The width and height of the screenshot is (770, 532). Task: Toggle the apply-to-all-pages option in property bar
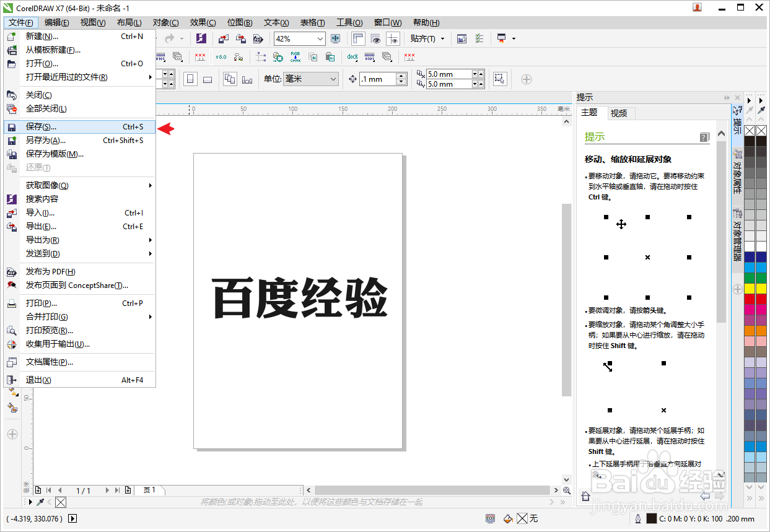tap(229, 79)
